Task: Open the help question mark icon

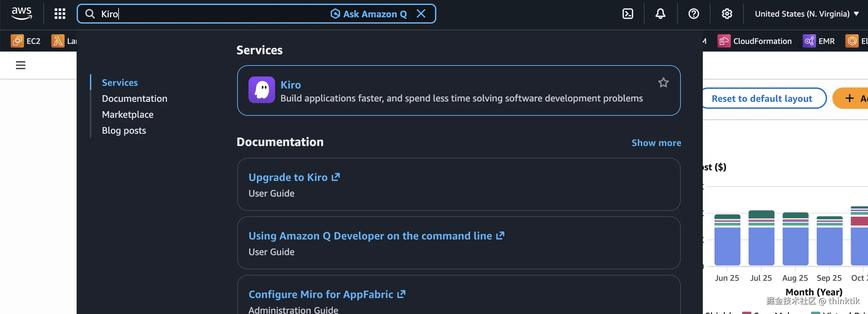Action: (x=693, y=14)
